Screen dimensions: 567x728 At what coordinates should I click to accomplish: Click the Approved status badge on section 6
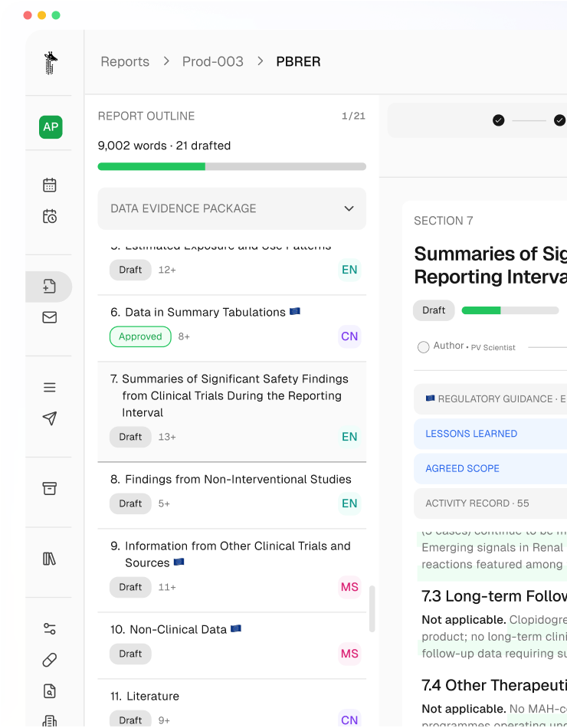[x=140, y=336]
